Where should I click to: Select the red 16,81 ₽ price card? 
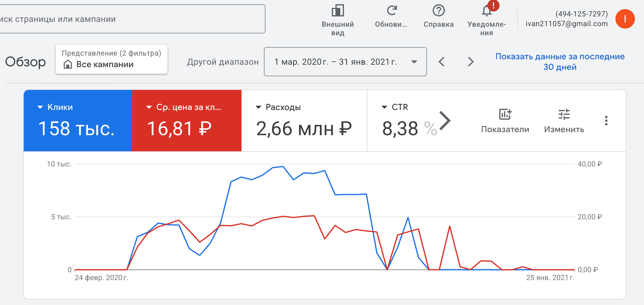[x=187, y=121]
